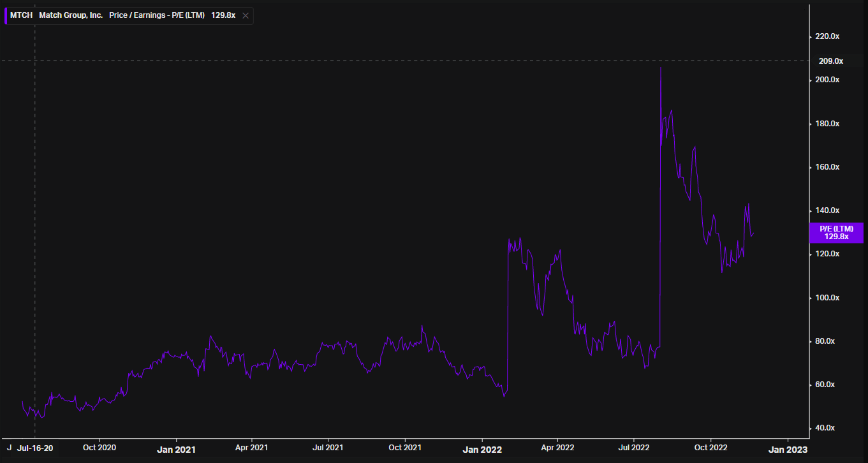Click the purple MTCH series color bar
Screen dimensions: 868x463
click(x=6, y=15)
